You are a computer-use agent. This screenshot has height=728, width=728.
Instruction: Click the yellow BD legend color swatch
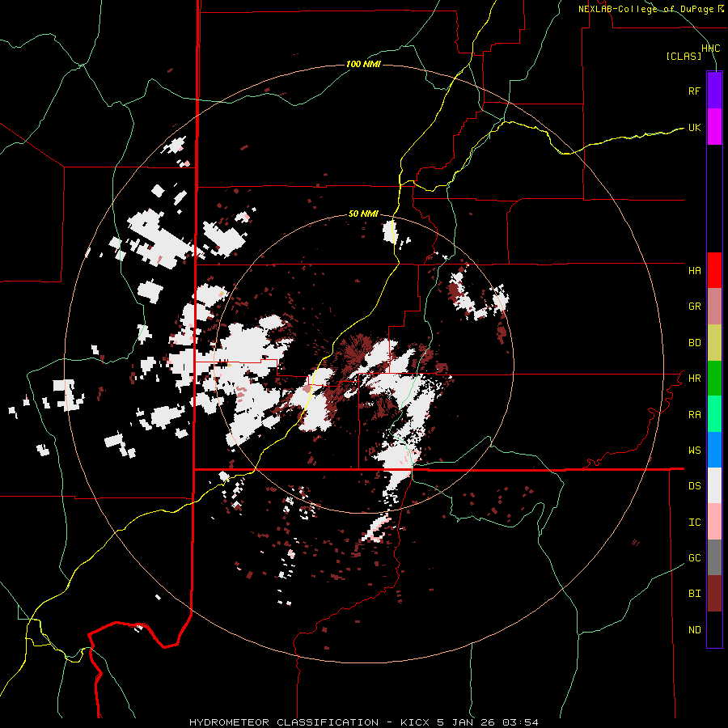(714, 343)
